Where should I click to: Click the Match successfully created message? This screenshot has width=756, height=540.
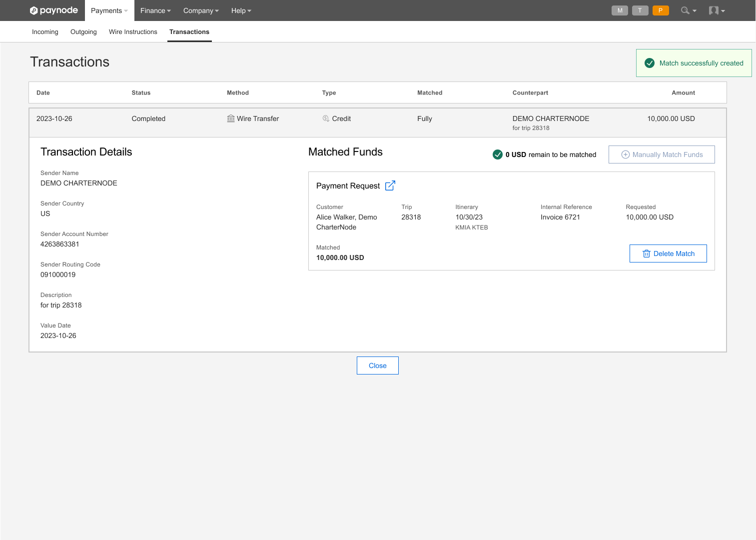(701, 63)
